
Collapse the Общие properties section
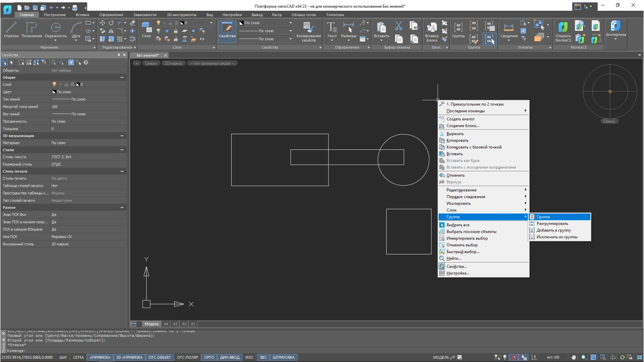[x=122, y=78]
